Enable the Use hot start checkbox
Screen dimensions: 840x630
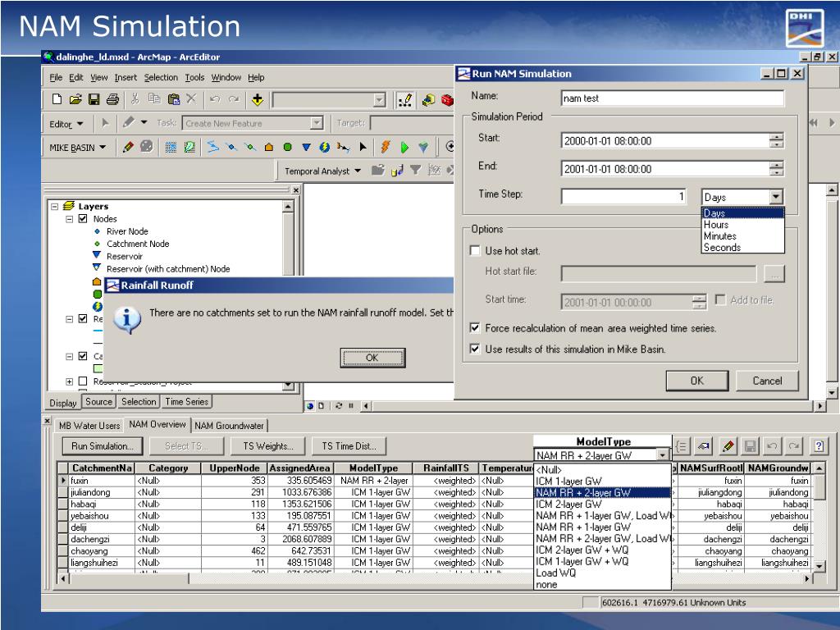tap(475, 251)
